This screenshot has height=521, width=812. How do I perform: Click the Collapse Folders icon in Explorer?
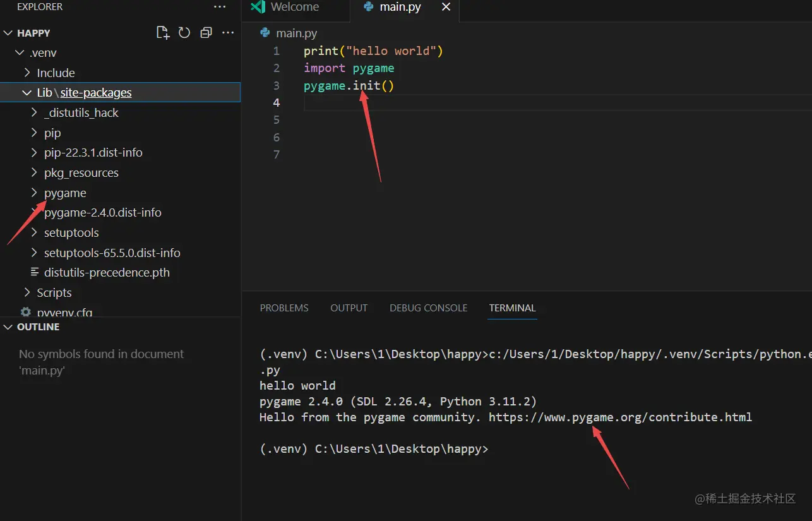coord(206,33)
